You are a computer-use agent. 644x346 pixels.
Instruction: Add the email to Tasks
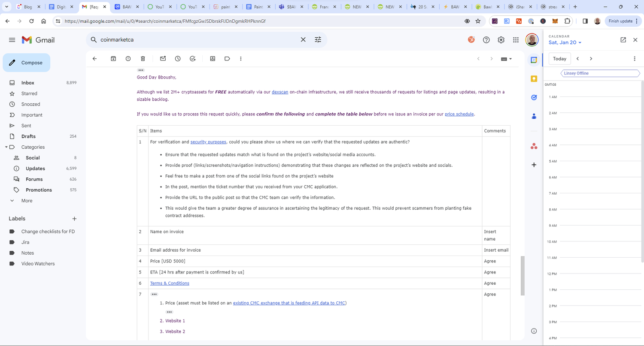tap(192, 58)
